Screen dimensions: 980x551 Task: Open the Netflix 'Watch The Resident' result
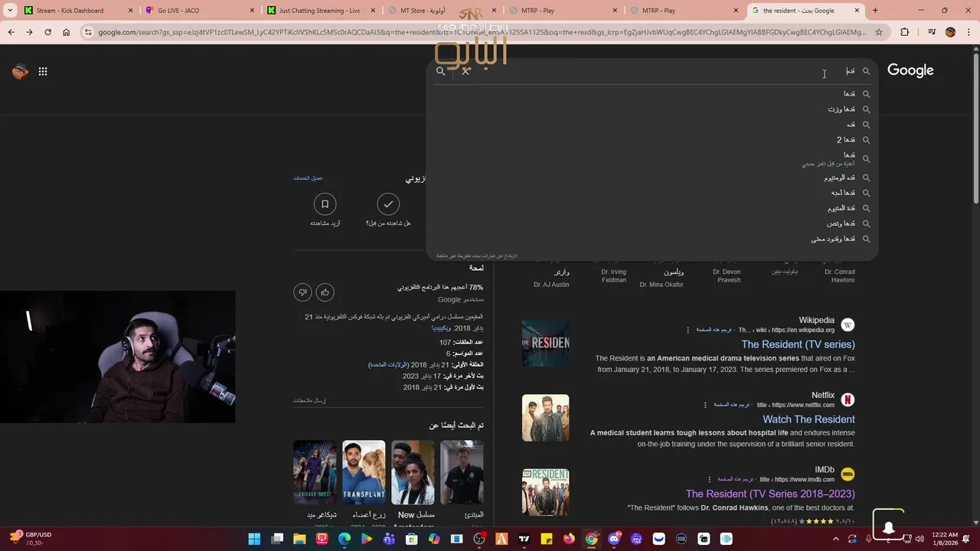[808, 419]
